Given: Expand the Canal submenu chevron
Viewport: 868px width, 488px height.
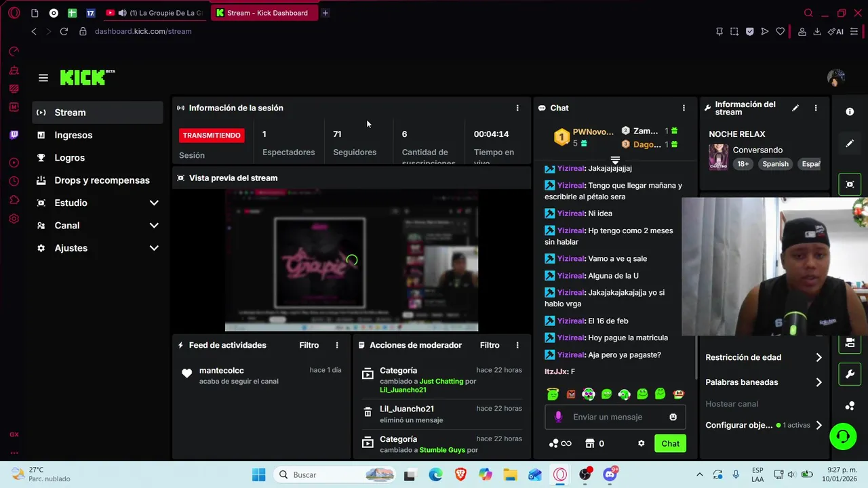Looking at the screenshot, I should click(154, 226).
